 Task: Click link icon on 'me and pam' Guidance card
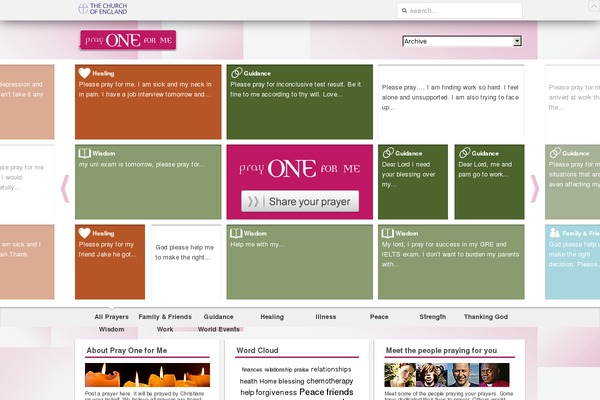465,153
